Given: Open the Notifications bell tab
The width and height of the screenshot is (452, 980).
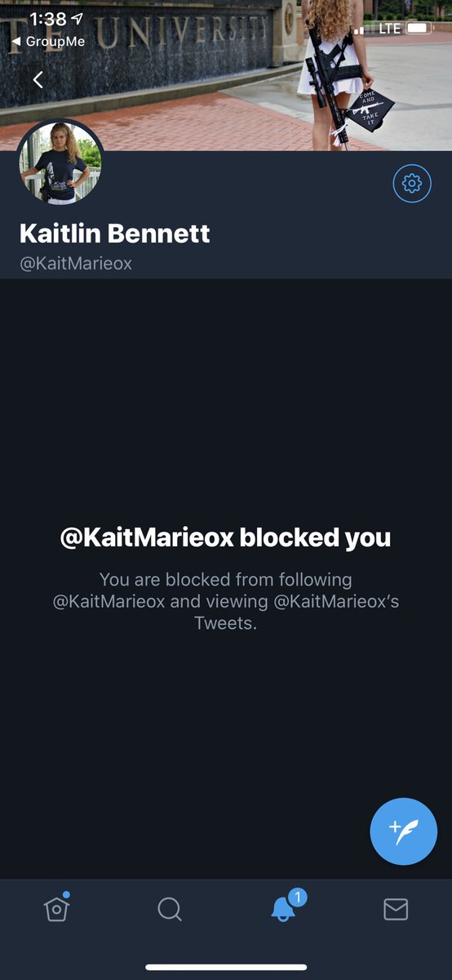Looking at the screenshot, I should click(282, 909).
